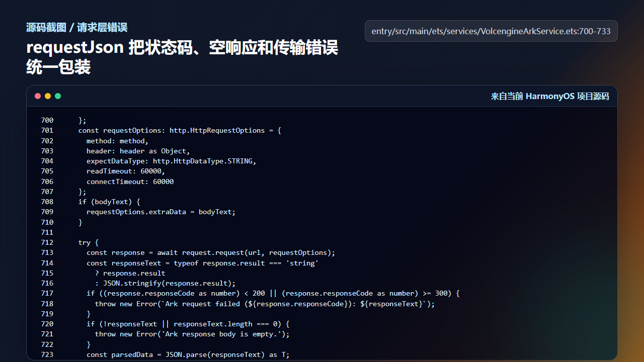
Task: Click the 'requestJson' slide heading
Action: (x=182, y=57)
